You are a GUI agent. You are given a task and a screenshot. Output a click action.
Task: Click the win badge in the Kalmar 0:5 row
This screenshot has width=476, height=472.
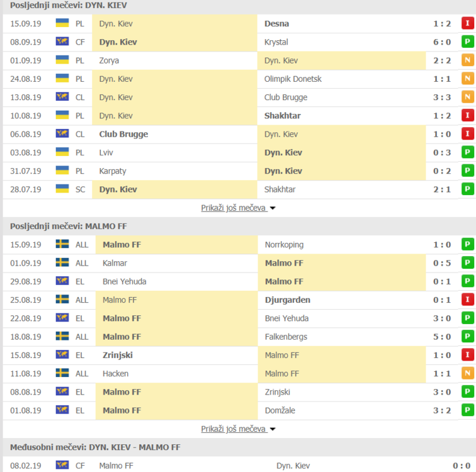467,263
